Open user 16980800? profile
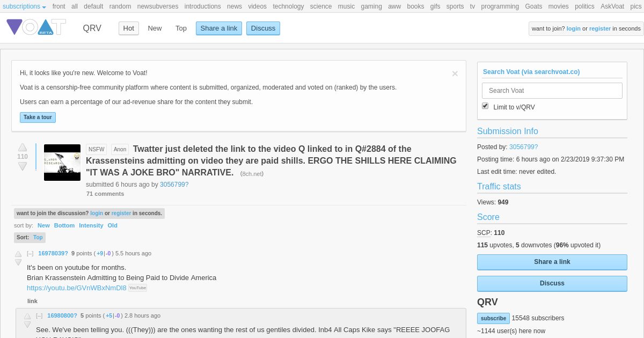644x338 pixels. pyautogui.click(x=62, y=315)
